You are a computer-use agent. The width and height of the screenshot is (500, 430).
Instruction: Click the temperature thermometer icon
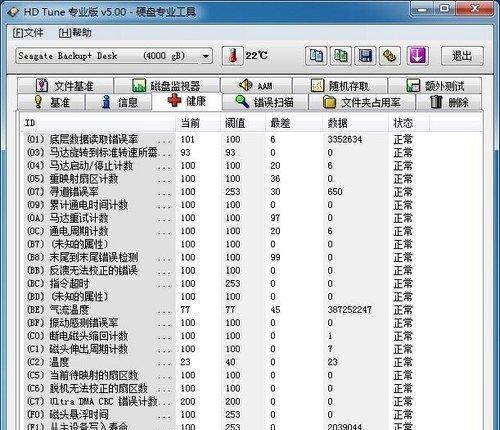232,56
